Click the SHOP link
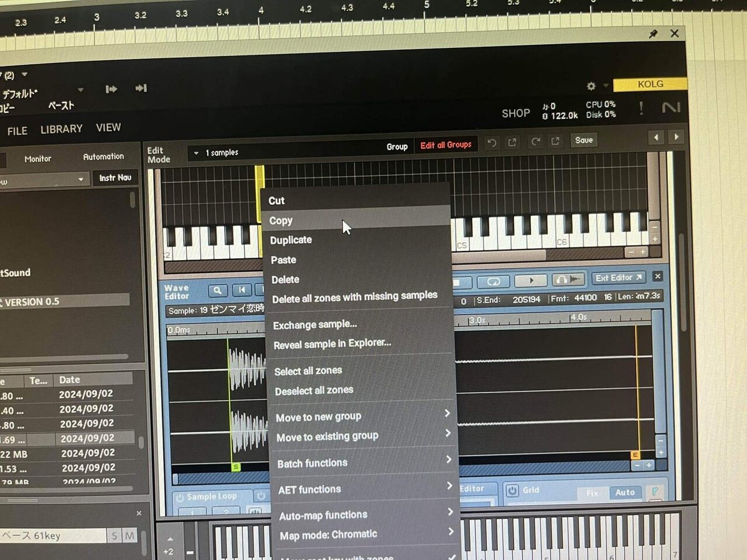747x560 pixels. (516, 113)
